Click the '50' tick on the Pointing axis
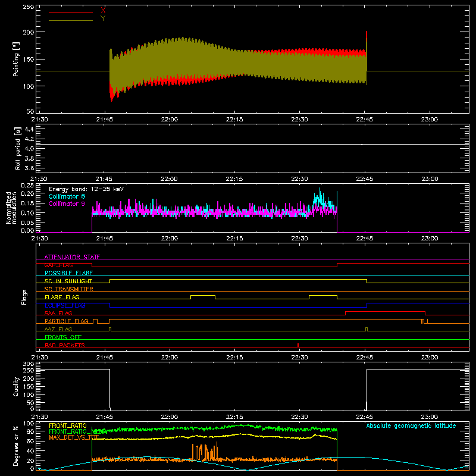This screenshot has width=476, height=476. (x=30, y=111)
